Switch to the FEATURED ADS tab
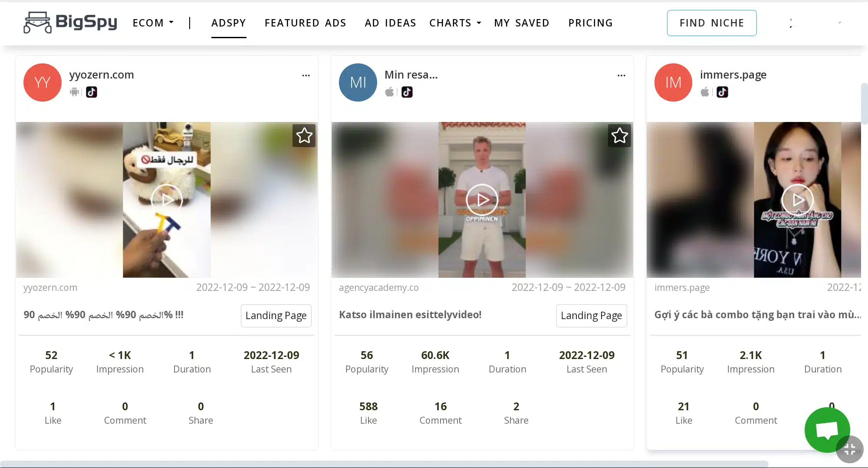This screenshot has height=468, width=868. pos(306,23)
